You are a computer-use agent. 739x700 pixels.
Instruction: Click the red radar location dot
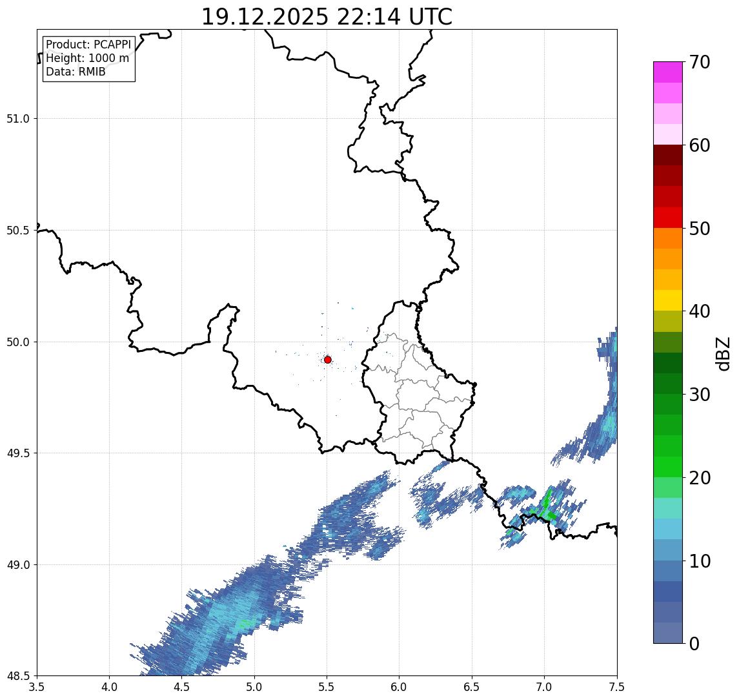point(328,360)
